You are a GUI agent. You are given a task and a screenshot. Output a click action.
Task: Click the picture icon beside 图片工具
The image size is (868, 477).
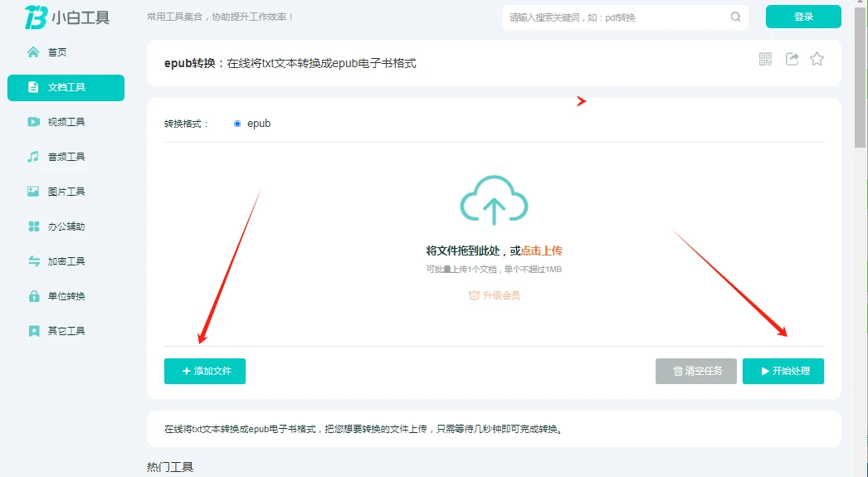pos(33,192)
